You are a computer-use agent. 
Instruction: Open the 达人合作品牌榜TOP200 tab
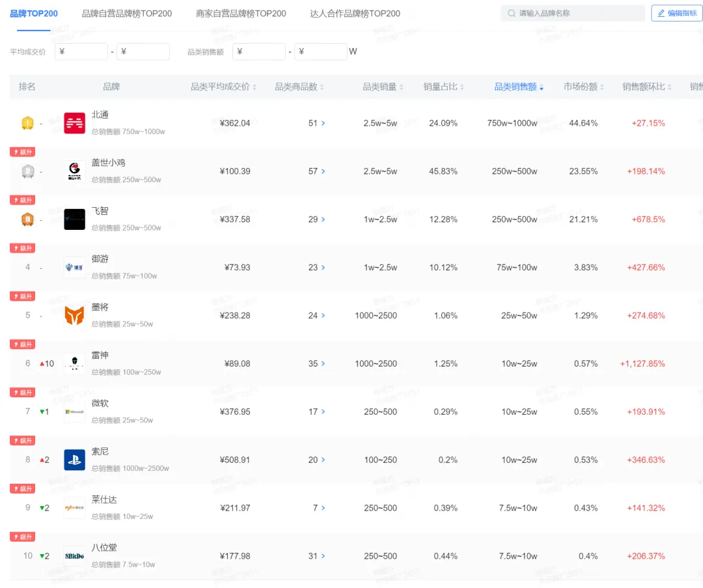(x=355, y=13)
